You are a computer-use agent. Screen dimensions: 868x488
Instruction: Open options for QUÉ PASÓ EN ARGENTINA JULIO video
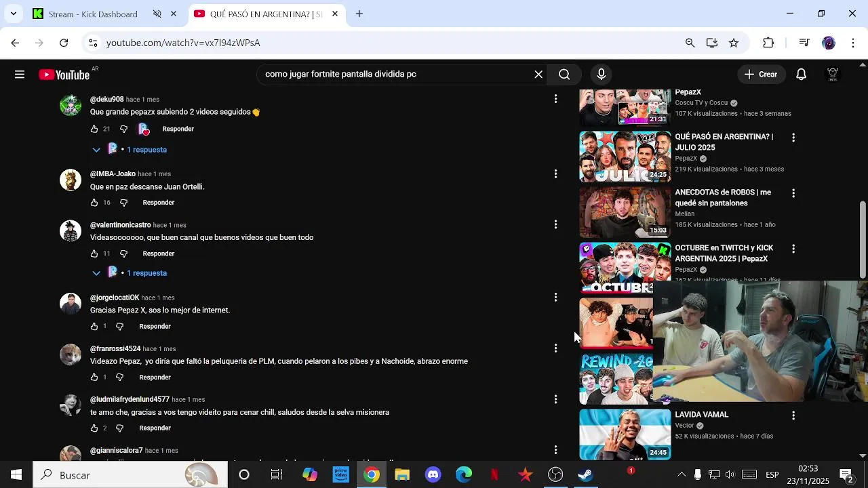click(x=793, y=138)
